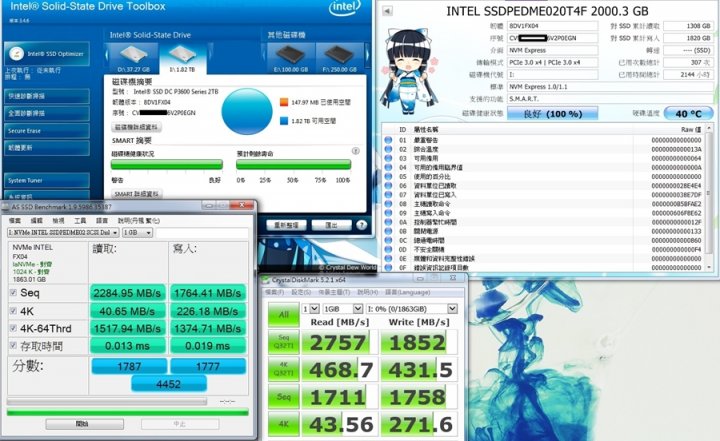Open the file (F) menu in CrystalDiskMark

click(275, 292)
